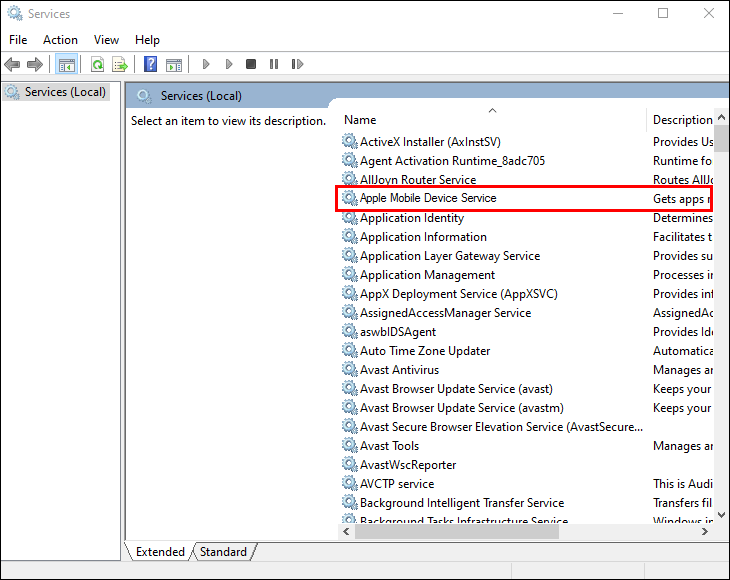Click the Pause Service icon
The height and width of the screenshot is (580, 730).
click(274, 64)
